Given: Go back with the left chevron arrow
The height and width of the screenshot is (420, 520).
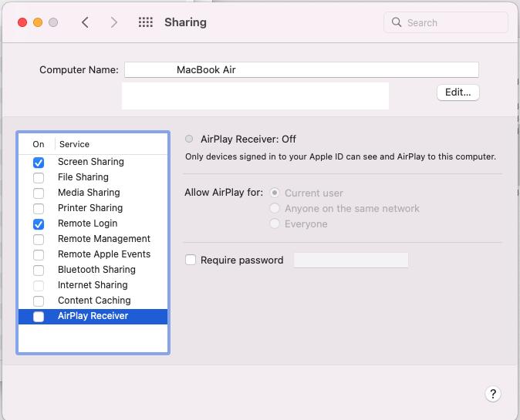Looking at the screenshot, I should (x=85, y=22).
